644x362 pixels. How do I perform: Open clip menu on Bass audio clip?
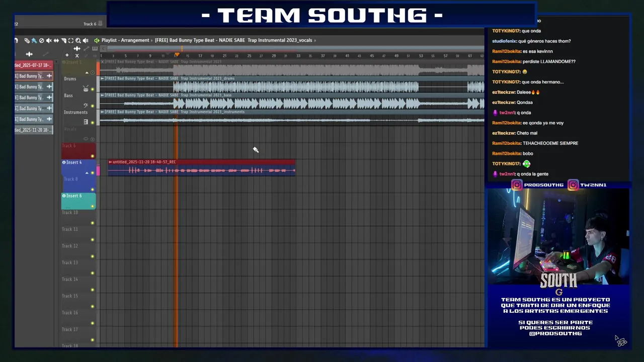102,95
